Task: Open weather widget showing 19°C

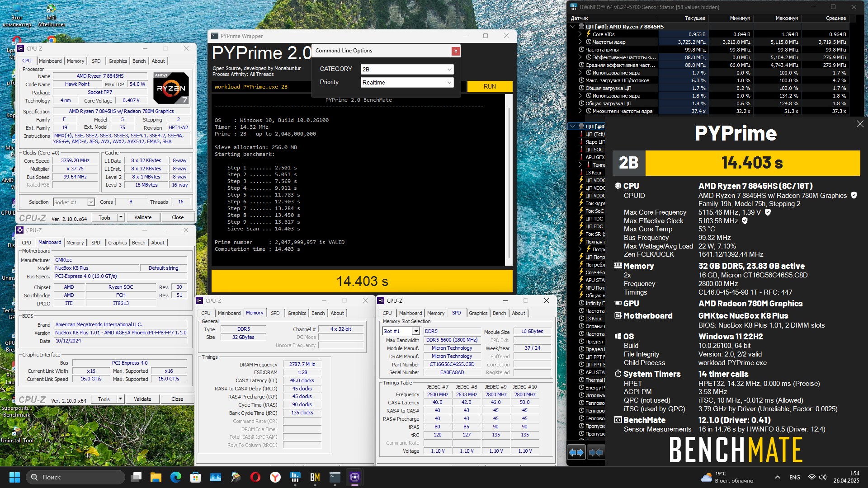Action: 727,477
